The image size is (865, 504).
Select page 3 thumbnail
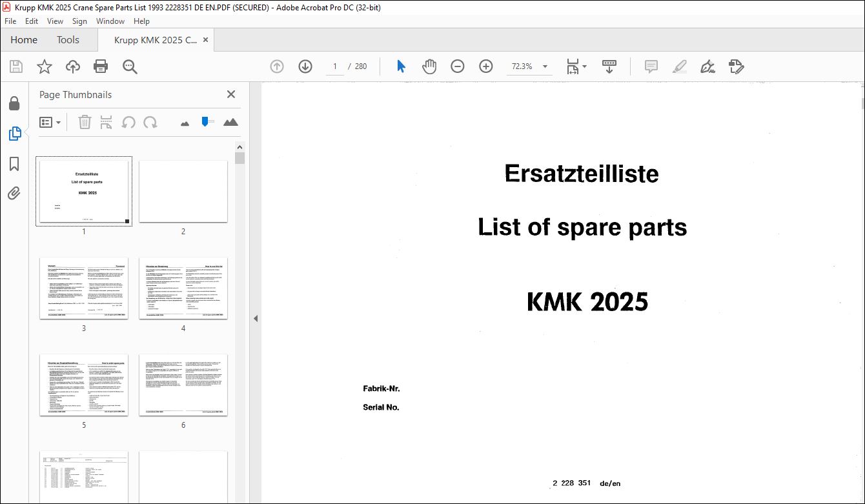tap(84, 288)
